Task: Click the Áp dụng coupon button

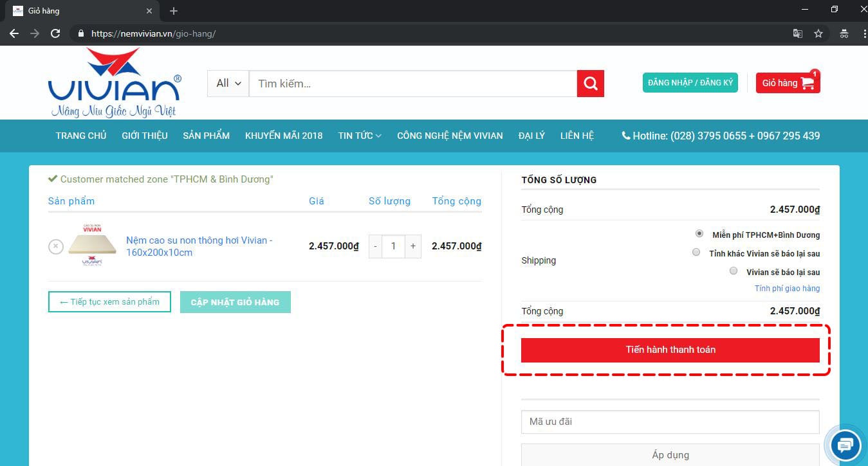Action: [x=670, y=455]
